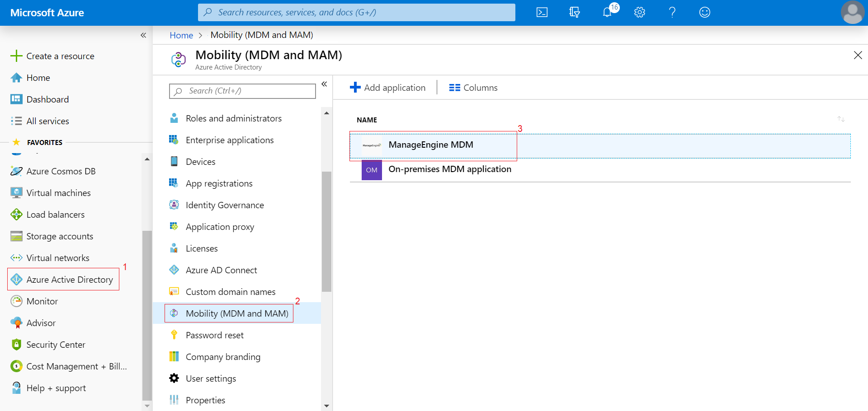Sort the Name column using sort arrows
This screenshot has height=411, width=868.
(841, 119)
